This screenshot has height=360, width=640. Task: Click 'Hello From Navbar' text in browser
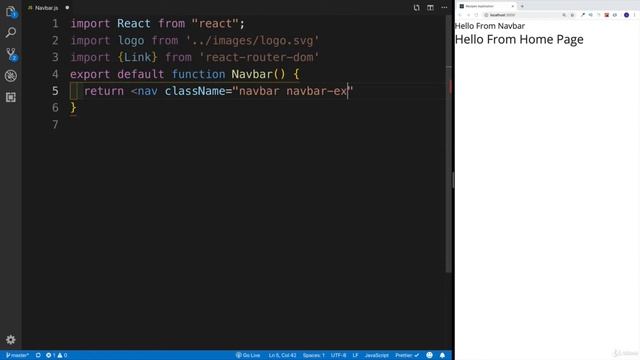tap(490, 26)
